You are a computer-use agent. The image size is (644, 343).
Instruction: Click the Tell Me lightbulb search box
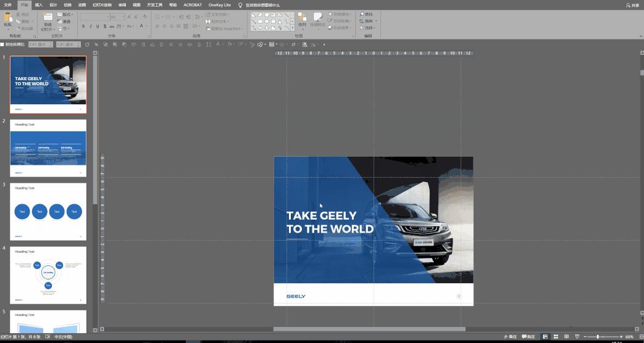point(259,5)
